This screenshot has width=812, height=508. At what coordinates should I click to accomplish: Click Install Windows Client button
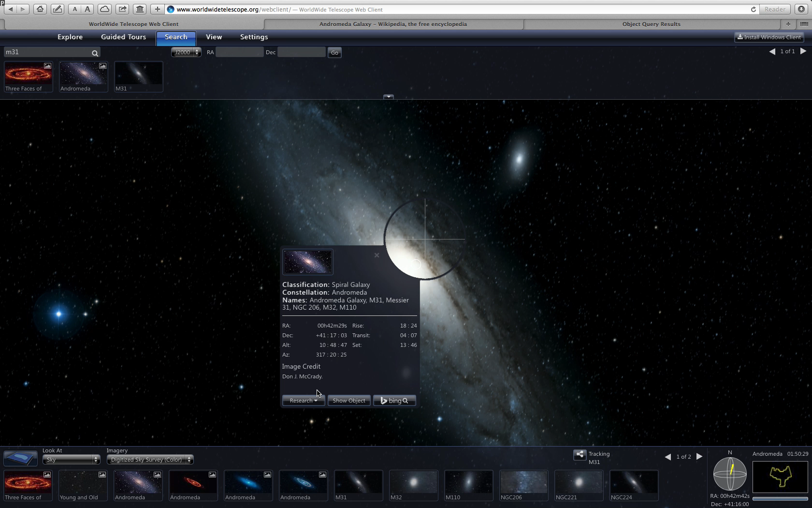(x=769, y=37)
